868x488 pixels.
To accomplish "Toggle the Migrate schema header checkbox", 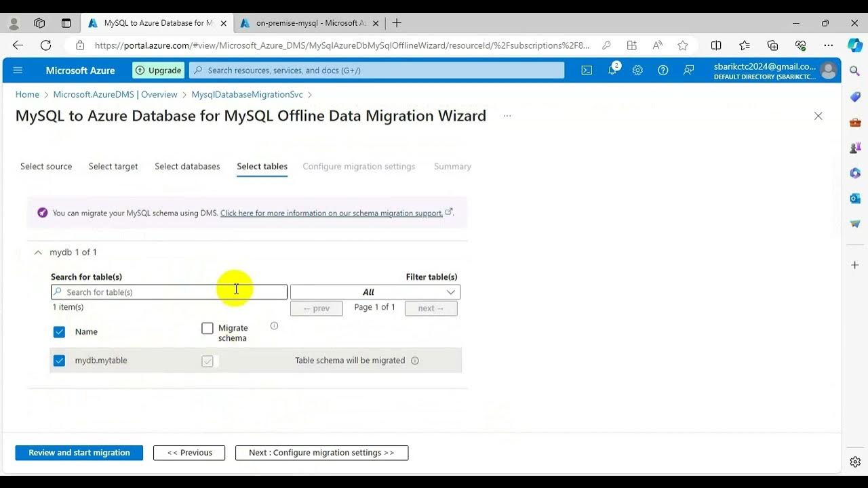I will (x=208, y=329).
